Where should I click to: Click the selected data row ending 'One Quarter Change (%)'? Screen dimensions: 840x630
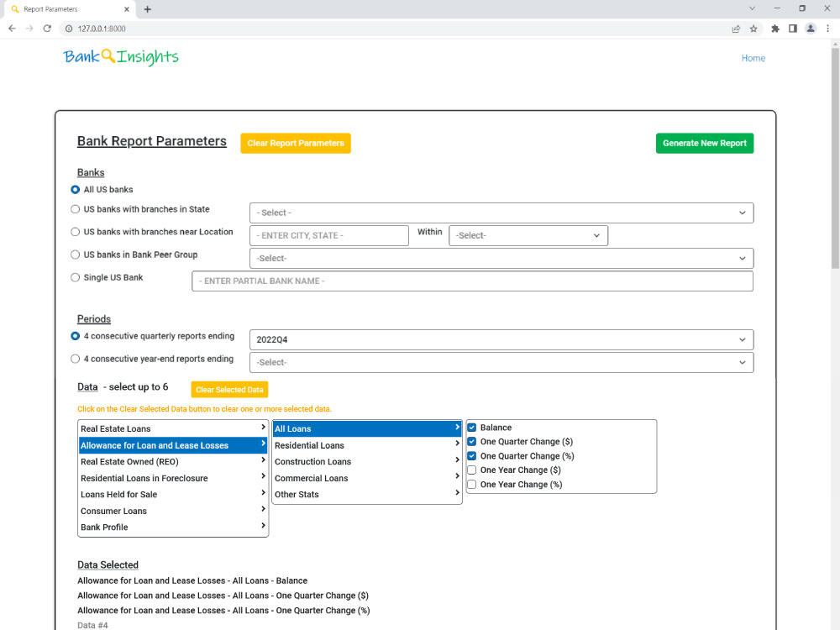pos(223,610)
